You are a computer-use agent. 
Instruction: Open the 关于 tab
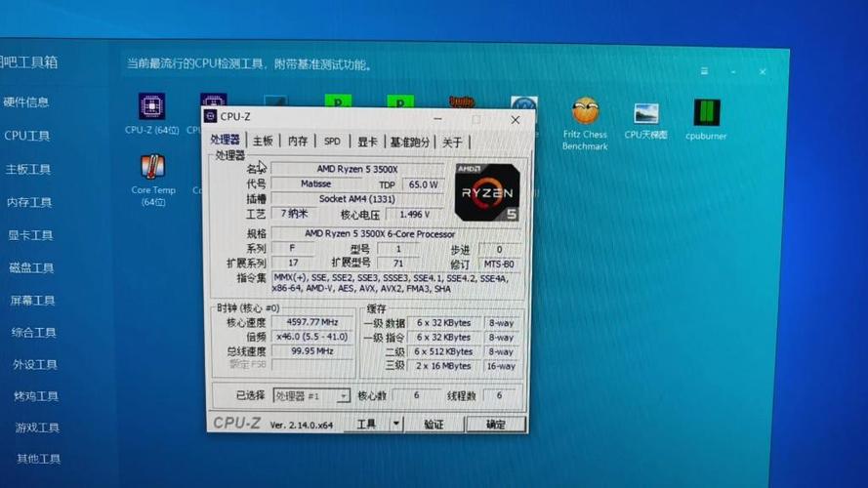click(452, 142)
